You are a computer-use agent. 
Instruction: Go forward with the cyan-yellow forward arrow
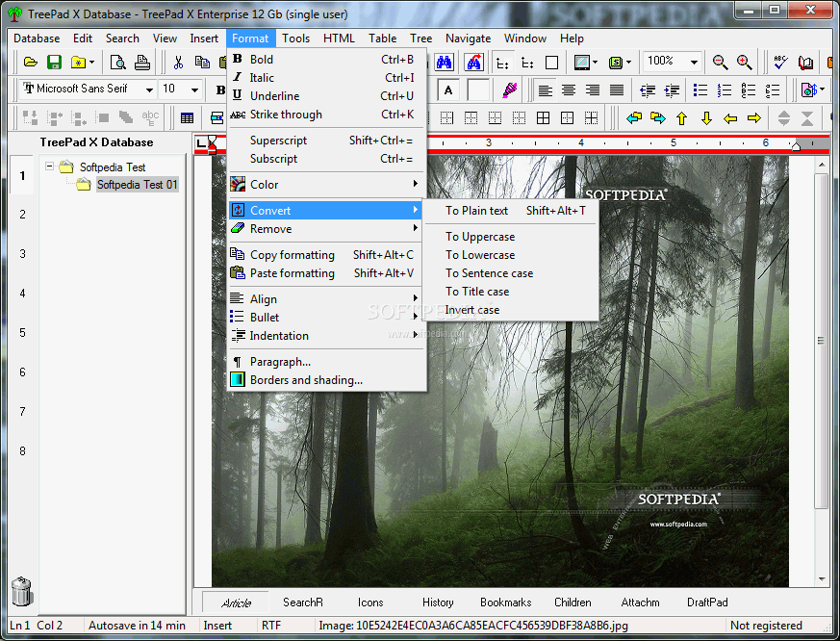point(658,118)
